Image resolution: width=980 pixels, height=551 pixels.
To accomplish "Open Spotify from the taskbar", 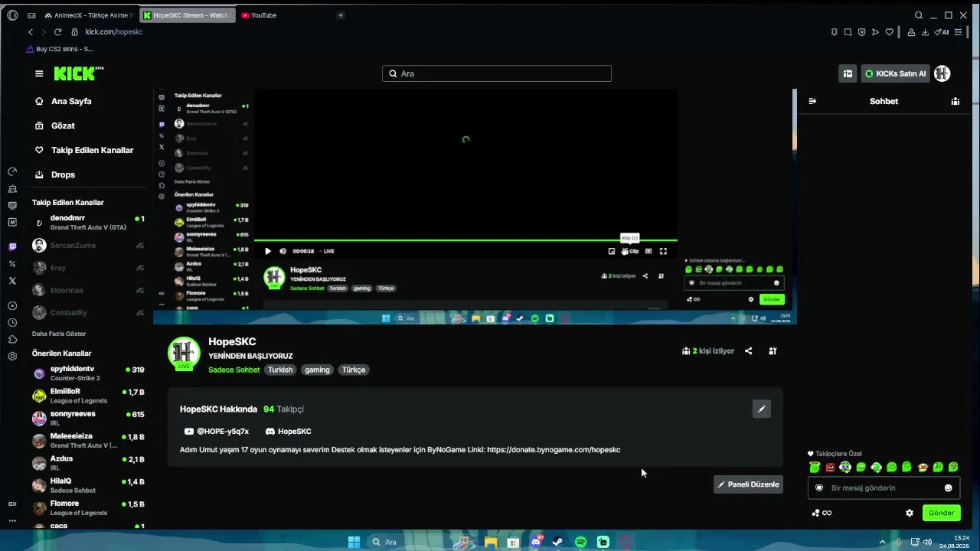I will point(580,542).
